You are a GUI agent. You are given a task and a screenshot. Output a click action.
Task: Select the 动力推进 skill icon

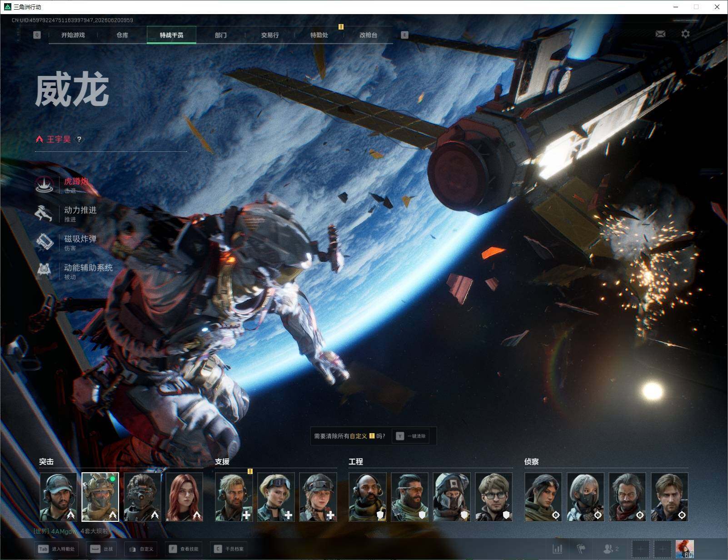click(45, 213)
